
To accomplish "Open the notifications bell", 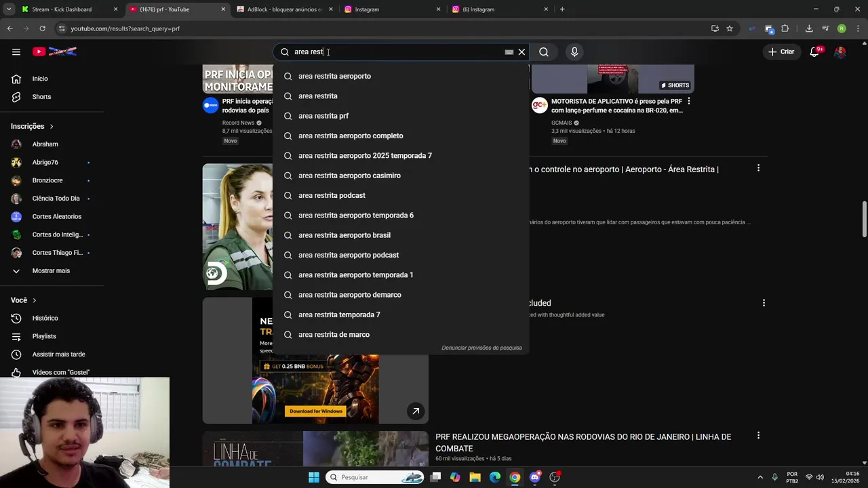I will (815, 52).
